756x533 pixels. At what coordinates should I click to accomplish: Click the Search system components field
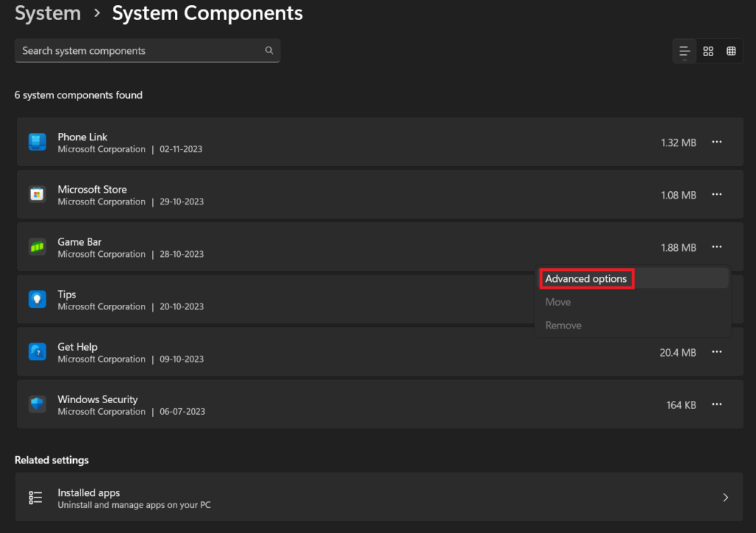140,51
